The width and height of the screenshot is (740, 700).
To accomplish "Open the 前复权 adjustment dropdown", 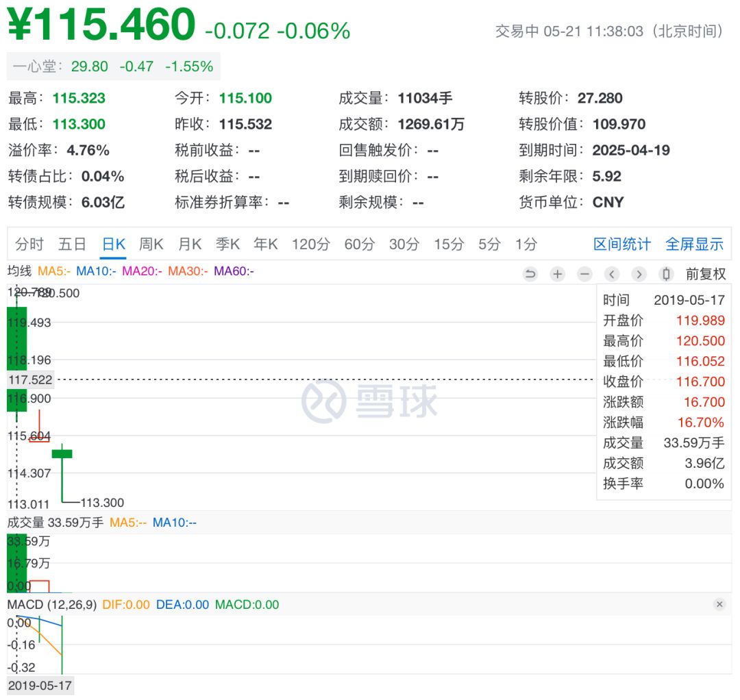I will [x=705, y=274].
